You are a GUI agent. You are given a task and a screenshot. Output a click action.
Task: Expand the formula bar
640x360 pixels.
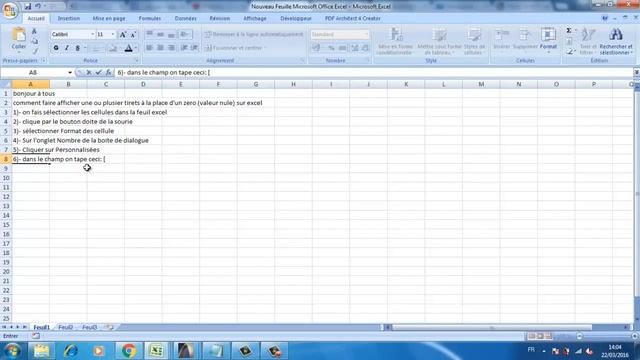click(636, 73)
